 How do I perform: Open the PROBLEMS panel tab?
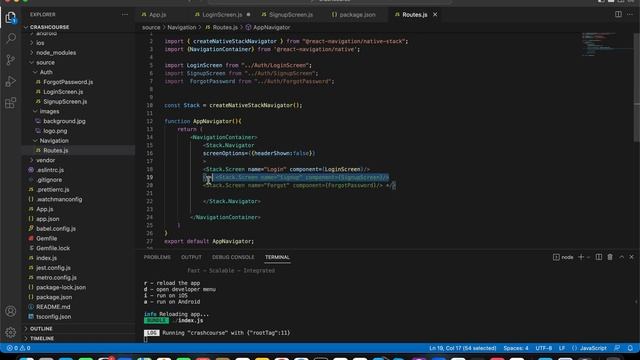pyautogui.click(x=157, y=257)
